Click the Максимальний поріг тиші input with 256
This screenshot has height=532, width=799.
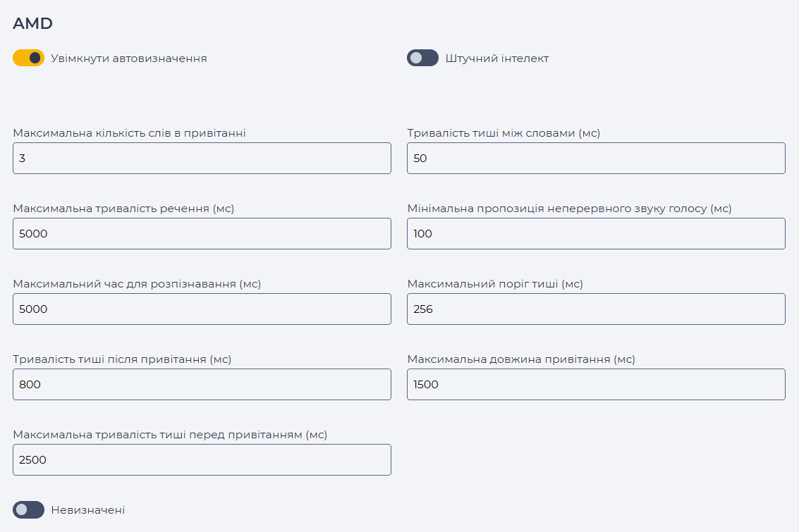[x=596, y=309]
